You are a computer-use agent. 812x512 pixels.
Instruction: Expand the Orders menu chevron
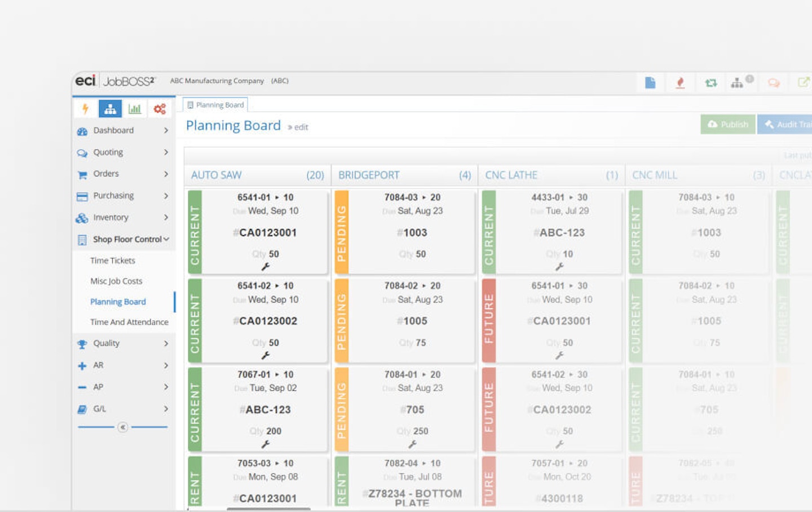(x=166, y=174)
